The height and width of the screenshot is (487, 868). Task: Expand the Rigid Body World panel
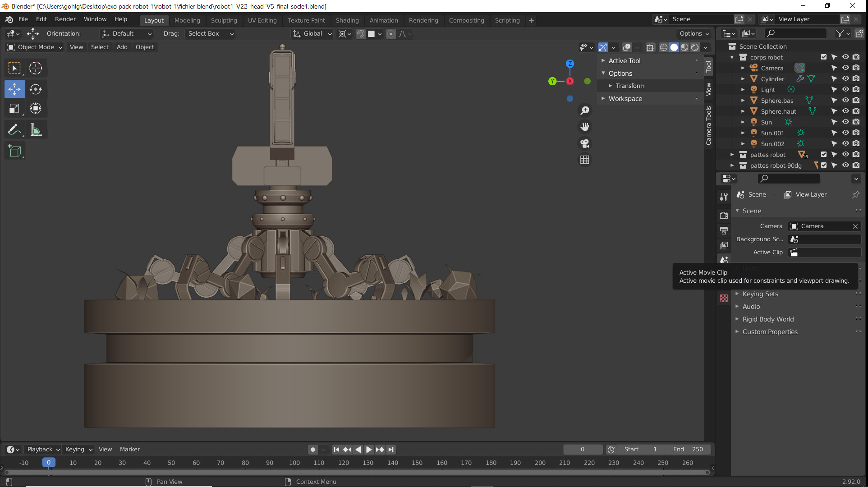point(768,319)
